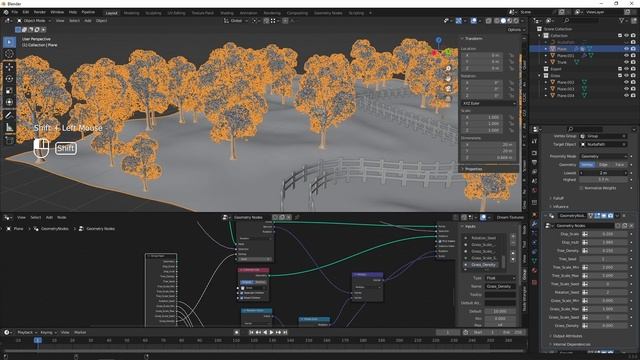
Task: Open the Render properties tab icon
Action: (x=534, y=153)
